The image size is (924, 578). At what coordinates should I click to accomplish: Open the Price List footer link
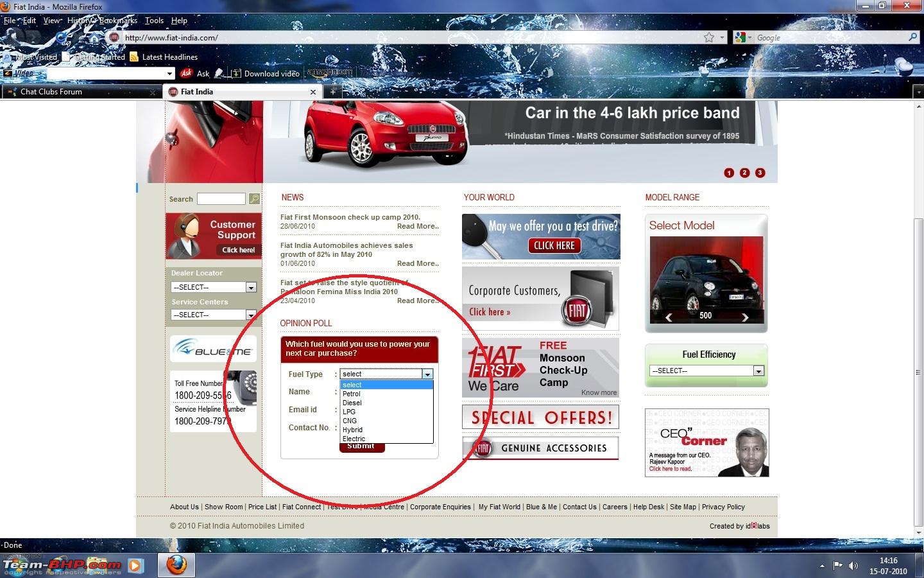coord(262,507)
